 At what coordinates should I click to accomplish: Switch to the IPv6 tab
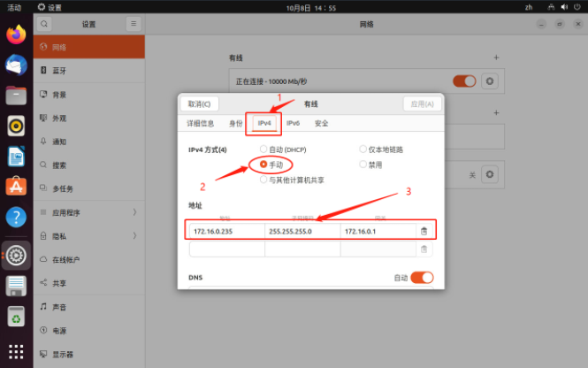[x=293, y=123]
